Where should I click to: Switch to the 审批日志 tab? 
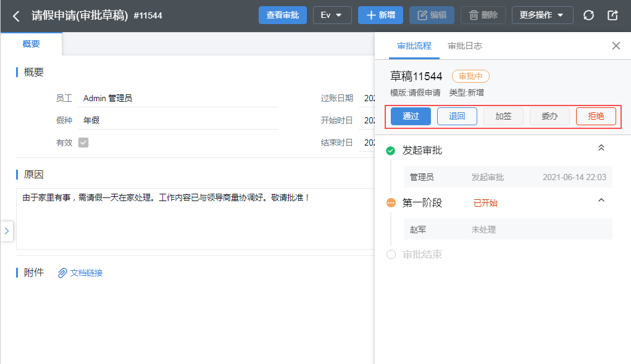pyautogui.click(x=465, y=46)
